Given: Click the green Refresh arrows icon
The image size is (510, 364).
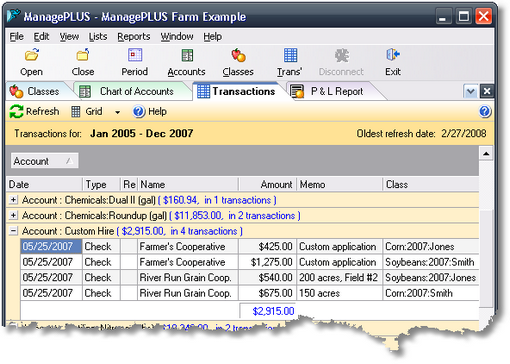Looking at the screenshot, I should click(x=16, y=111).
